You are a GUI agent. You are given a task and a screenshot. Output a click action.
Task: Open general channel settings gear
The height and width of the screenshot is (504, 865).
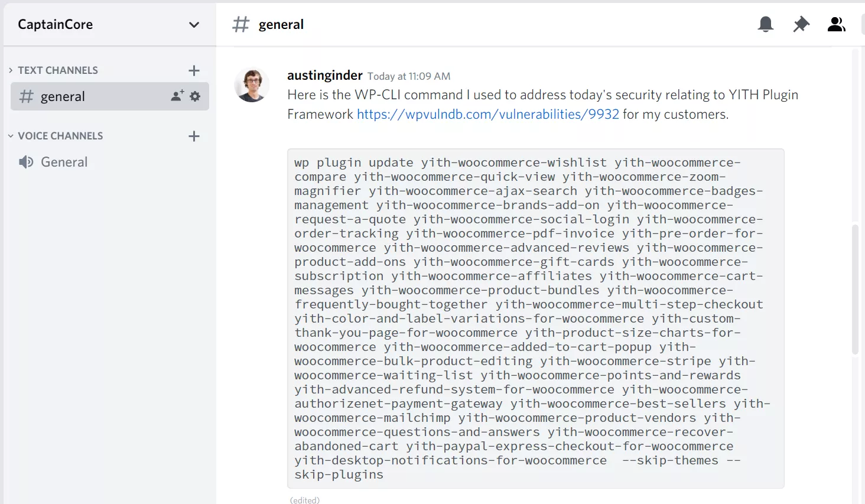(x=195, y=96)
